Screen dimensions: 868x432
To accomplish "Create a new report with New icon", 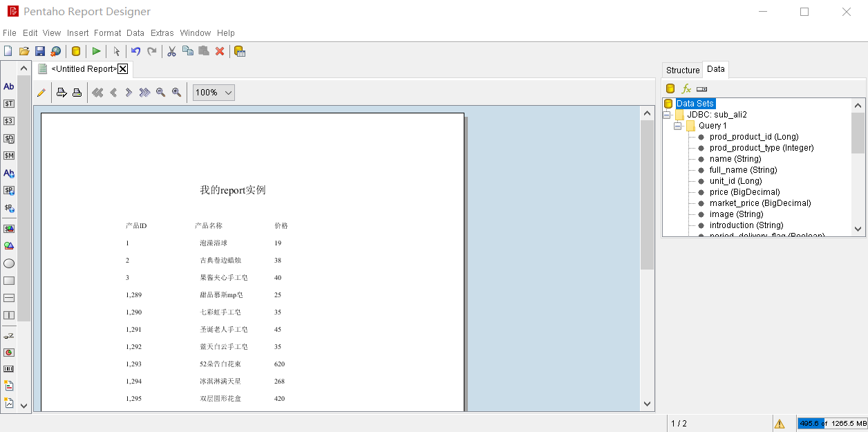I will 8,51.
